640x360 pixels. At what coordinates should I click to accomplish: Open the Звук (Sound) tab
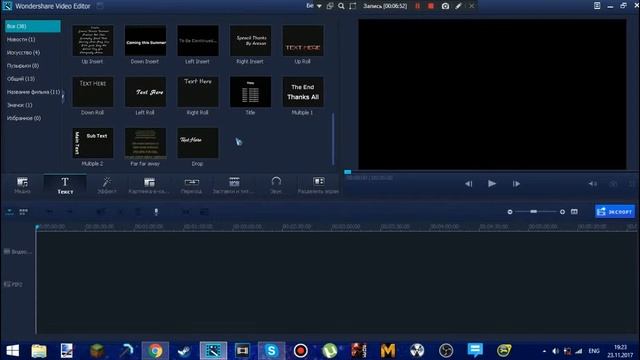click(x=276, y=185)
